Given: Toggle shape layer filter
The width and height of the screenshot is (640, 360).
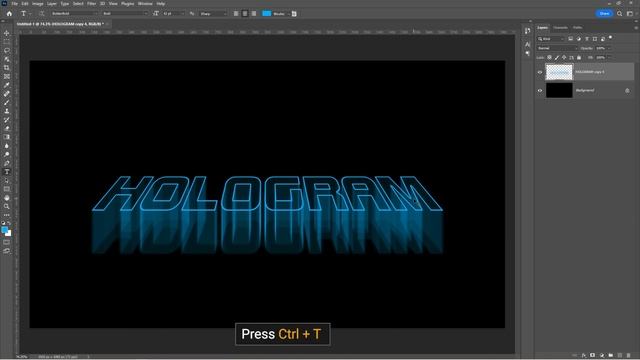Looking at the screenshot, I should pyautogui.click(x=595, y=39).
